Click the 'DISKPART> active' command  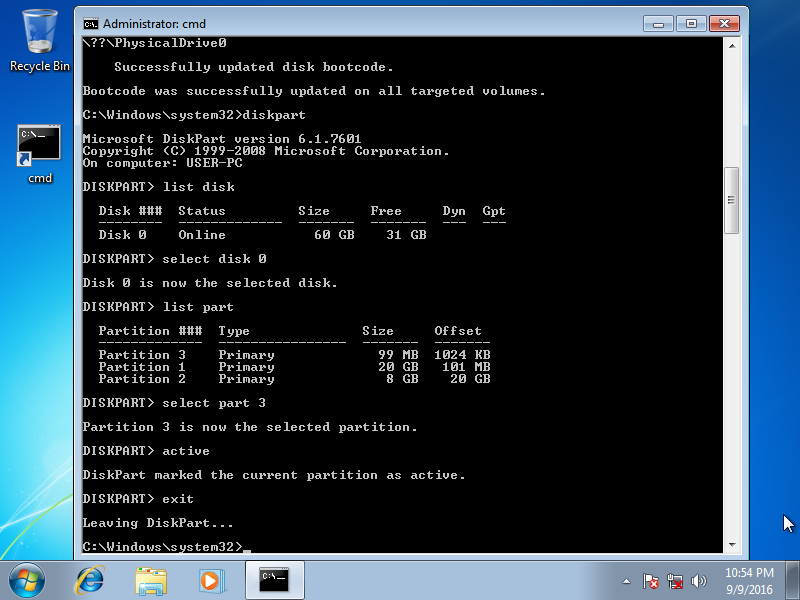pos(146,451)
